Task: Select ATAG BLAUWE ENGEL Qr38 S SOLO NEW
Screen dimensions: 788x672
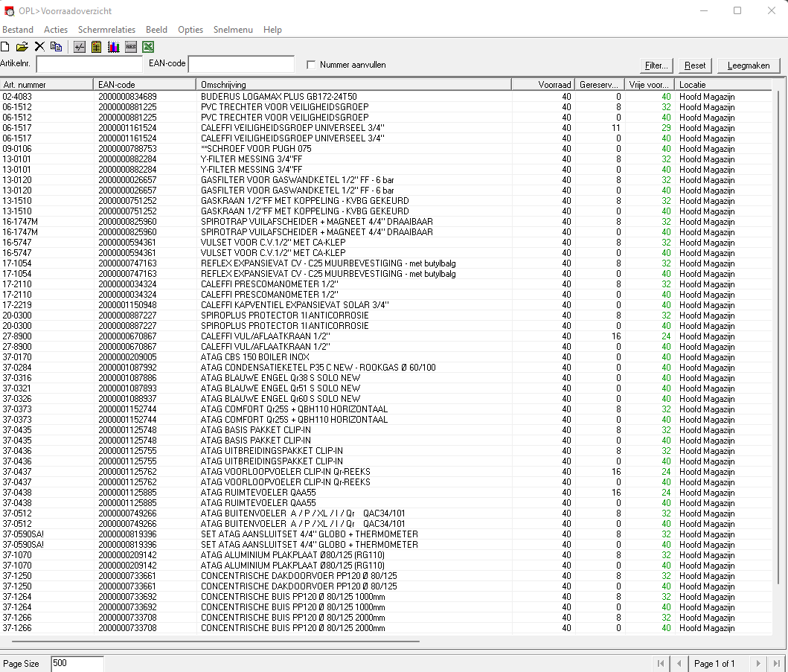Action: click(386, 378)
